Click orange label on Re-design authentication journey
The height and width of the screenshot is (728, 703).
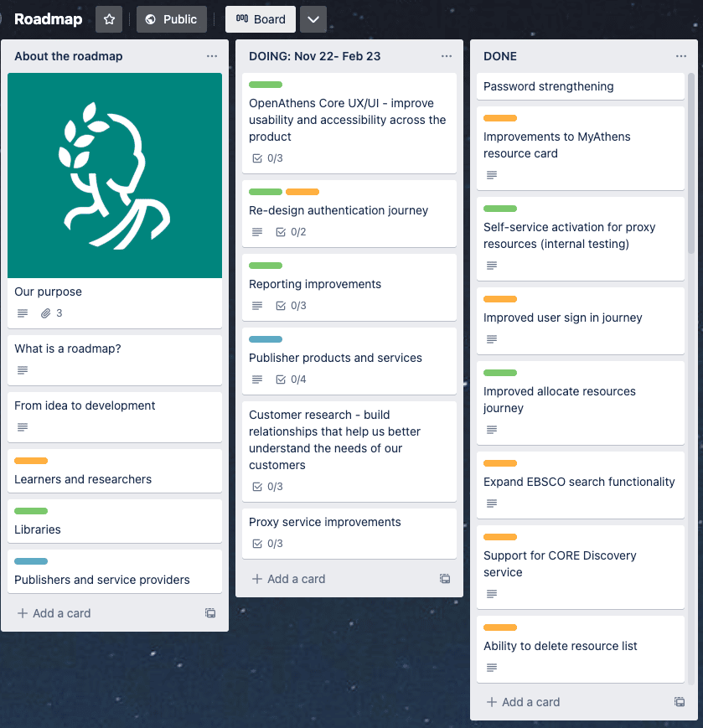click(302, 192)
